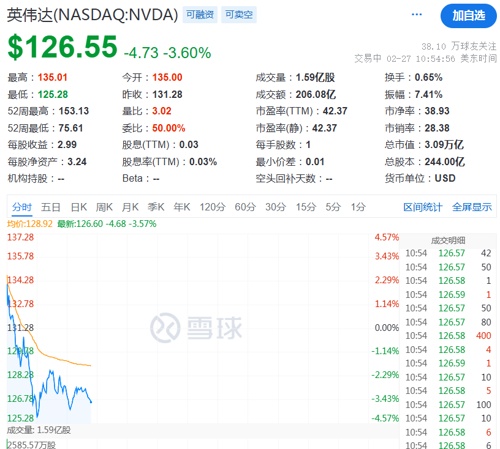Choose the 60分 interval tab

point(245,207)
